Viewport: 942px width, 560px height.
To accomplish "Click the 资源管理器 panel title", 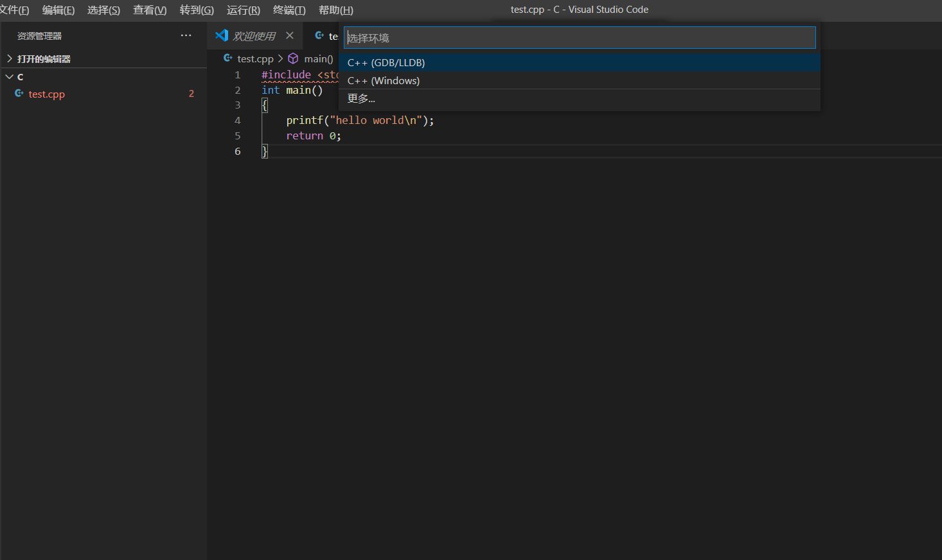I will click(x=40, y=36).
